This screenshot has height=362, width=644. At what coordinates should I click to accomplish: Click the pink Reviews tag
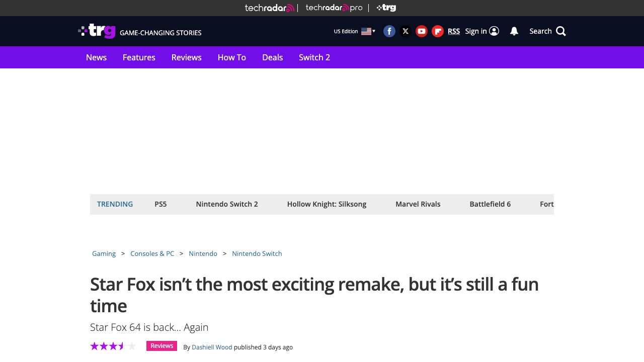(162, 346)
